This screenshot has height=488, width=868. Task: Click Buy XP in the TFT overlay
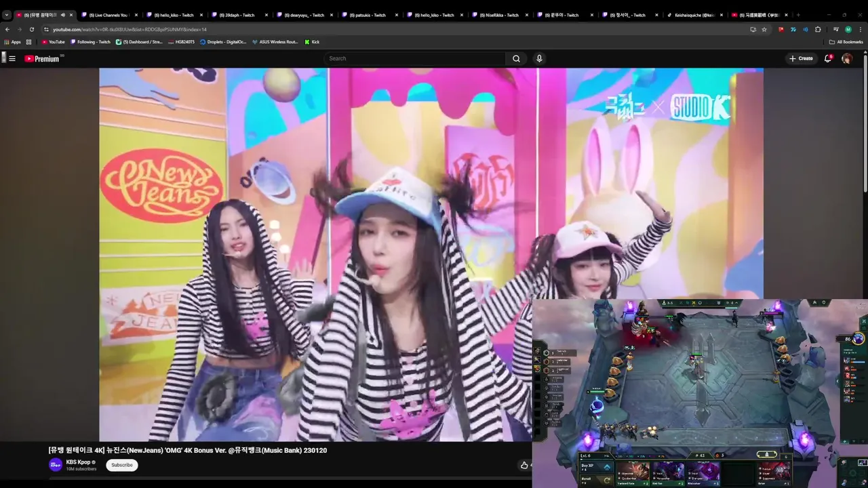[x=596, y=466]
